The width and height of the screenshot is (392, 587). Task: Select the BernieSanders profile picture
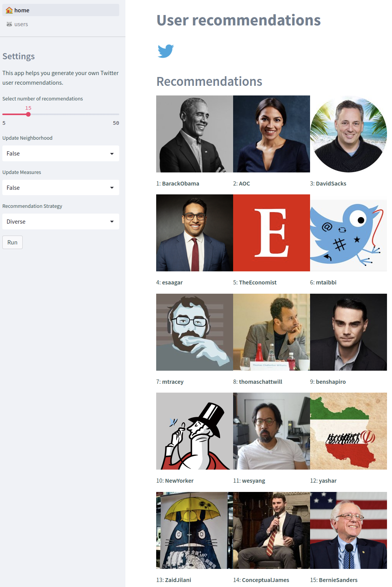(349, 530)
